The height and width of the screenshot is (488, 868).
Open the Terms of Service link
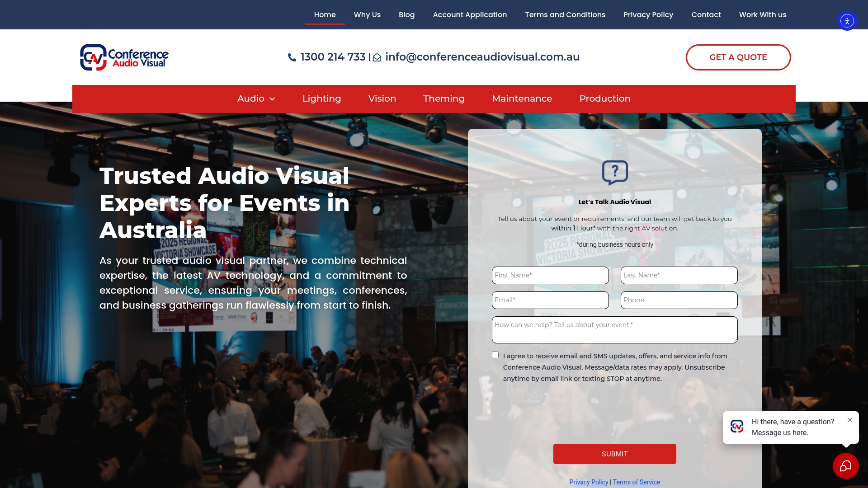coord(636,482)
